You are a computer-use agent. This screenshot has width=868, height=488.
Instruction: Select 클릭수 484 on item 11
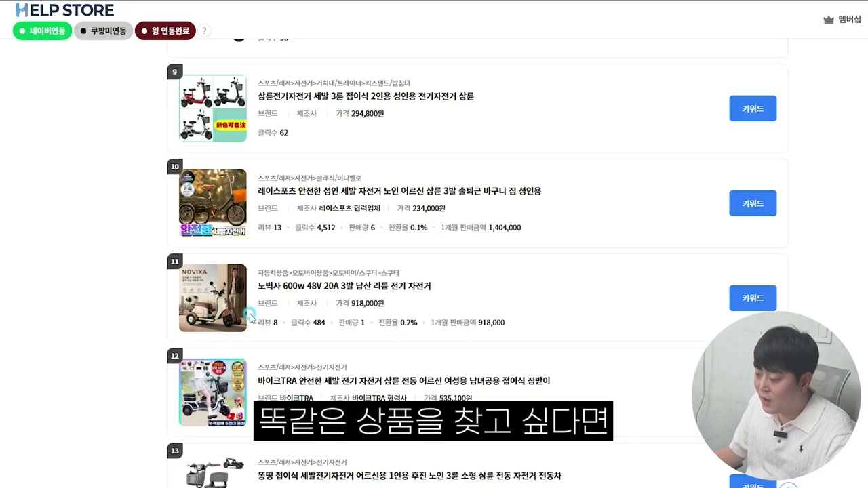(x=308, y=323)
